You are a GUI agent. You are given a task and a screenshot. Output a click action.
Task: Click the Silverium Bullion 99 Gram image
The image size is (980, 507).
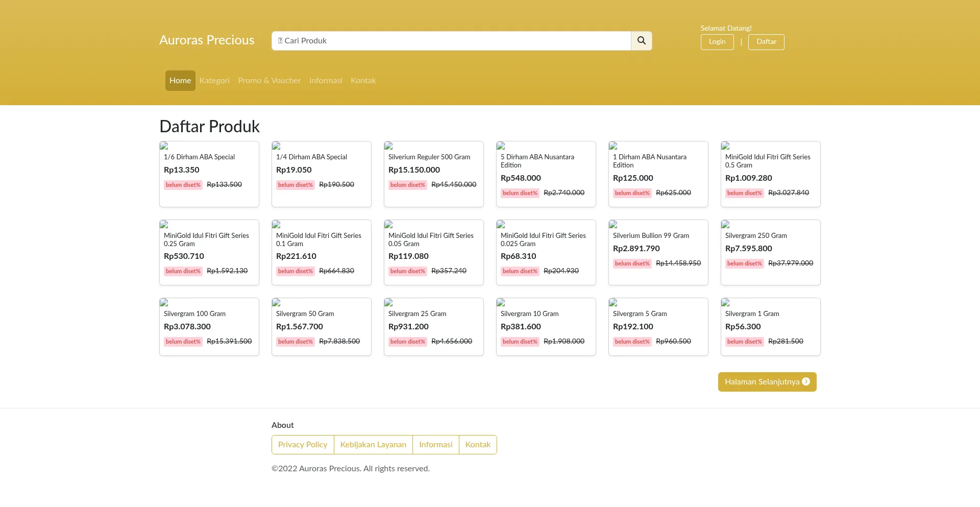pyautogui.click(x=613, y=225)
